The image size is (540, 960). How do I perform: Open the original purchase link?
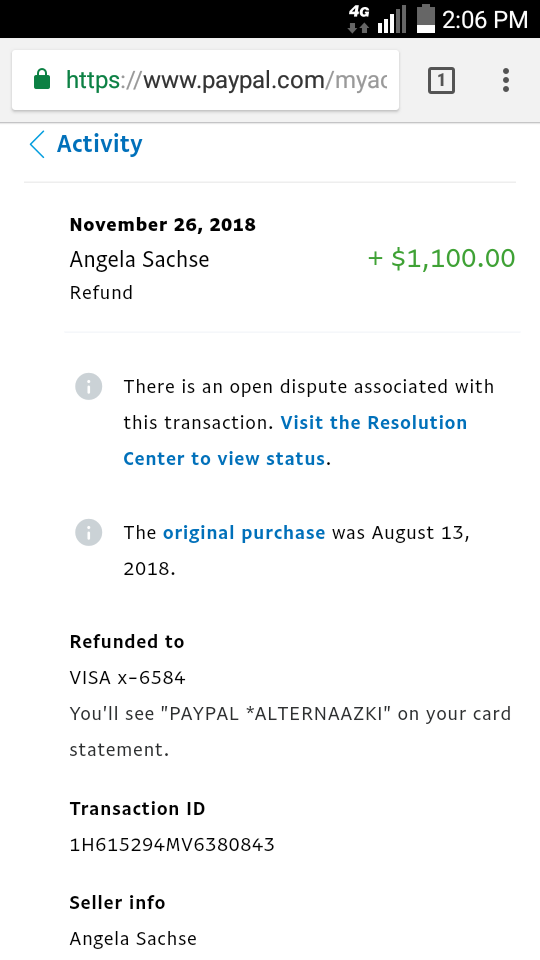[244, 532]
